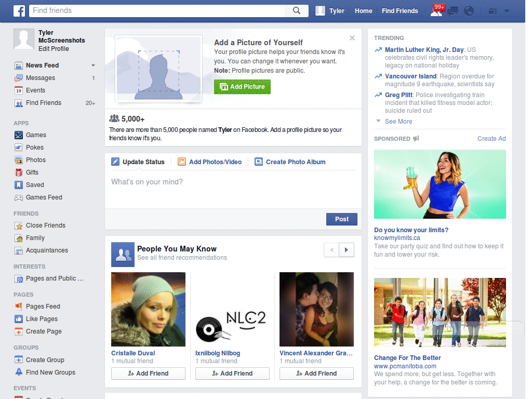Click the Find Friends sidebar icon
Viewport: 532px width, 399px height.
click(19, 103)
